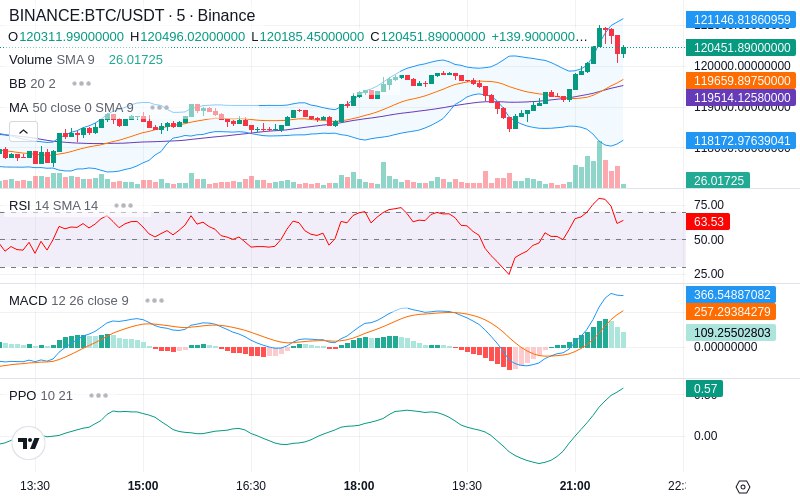This screenshot has height=500, width=800.
Task: Click the RSI 25.00 axis level label
Action: (x=709, y=273)
